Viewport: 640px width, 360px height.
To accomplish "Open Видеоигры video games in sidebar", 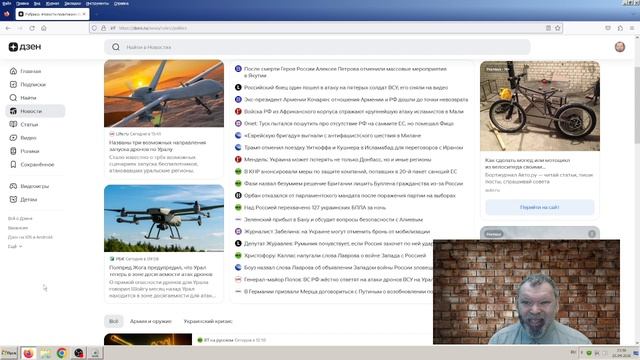I will point(29,186).
